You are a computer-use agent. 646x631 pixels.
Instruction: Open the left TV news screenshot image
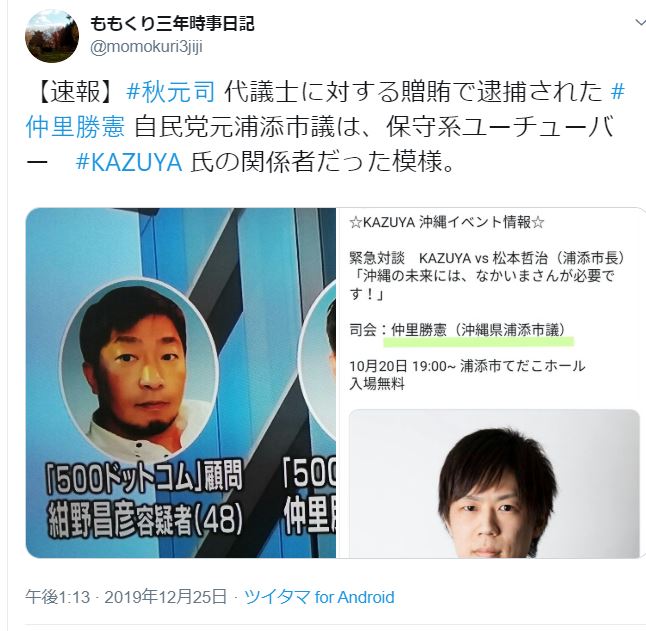coord(181,383)
